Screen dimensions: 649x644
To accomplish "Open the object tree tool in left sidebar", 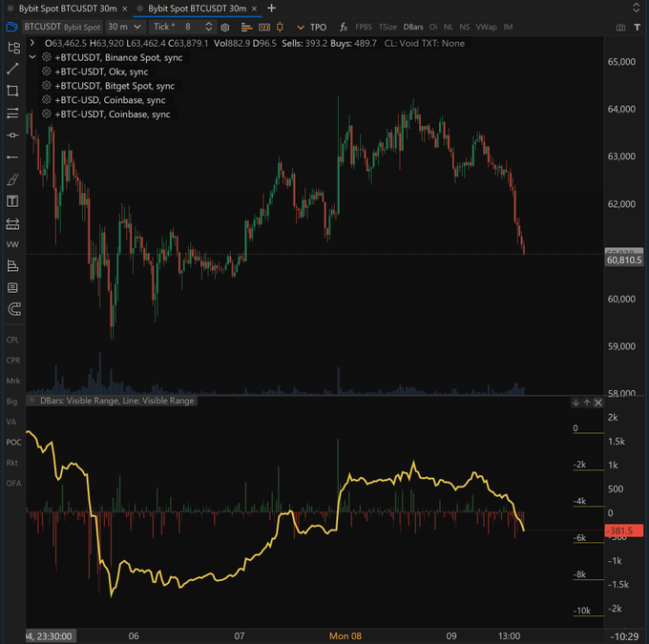I will [13, 48].
